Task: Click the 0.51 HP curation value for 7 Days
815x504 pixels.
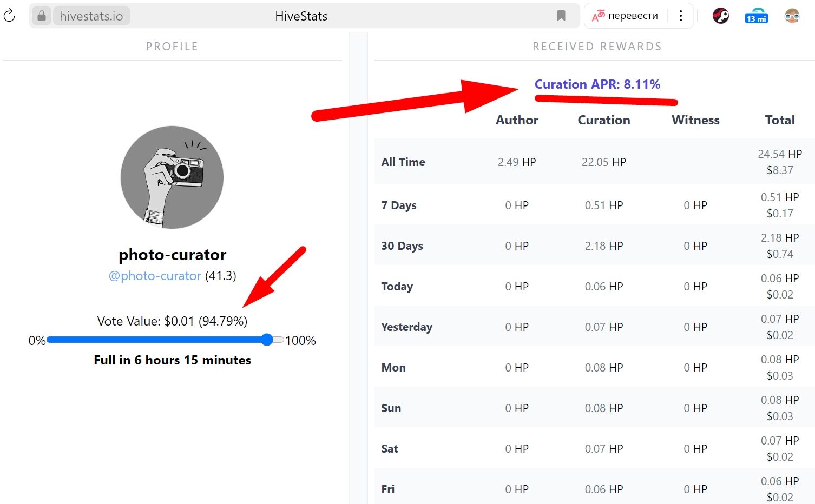Action: [x=604, y=205]
